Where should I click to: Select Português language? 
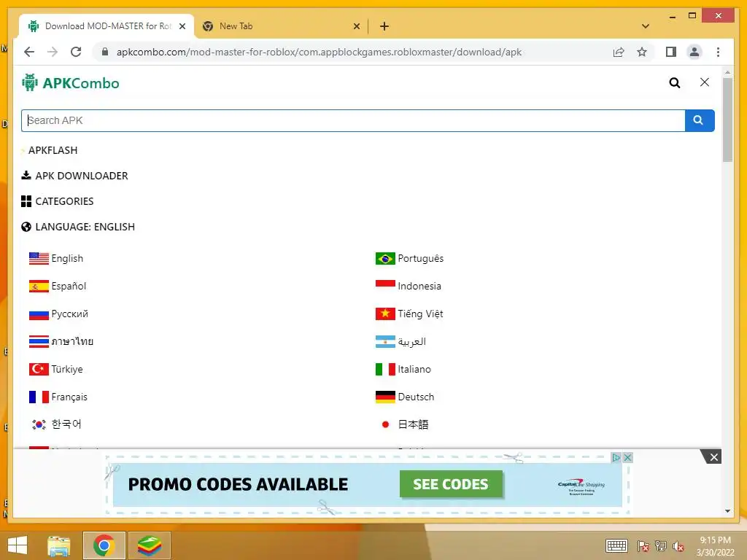coord(410,259)
